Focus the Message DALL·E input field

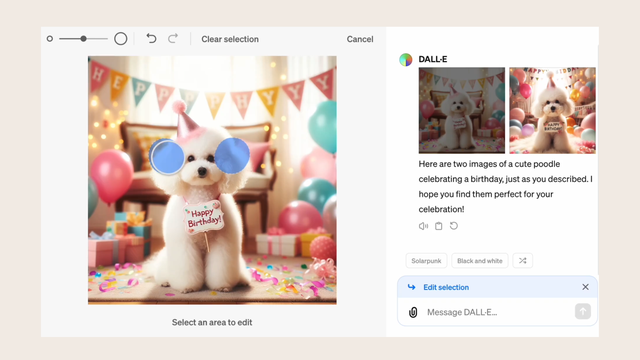[498, 312]
